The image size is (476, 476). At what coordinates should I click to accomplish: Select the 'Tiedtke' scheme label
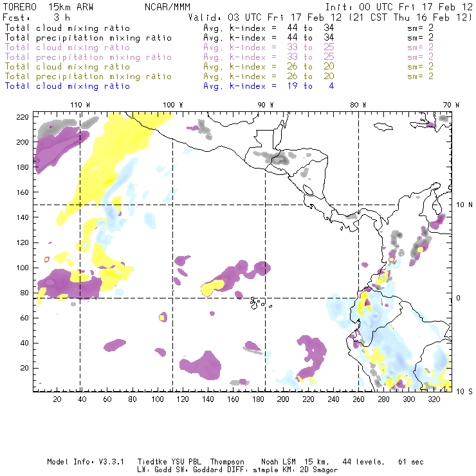(152, 462)
